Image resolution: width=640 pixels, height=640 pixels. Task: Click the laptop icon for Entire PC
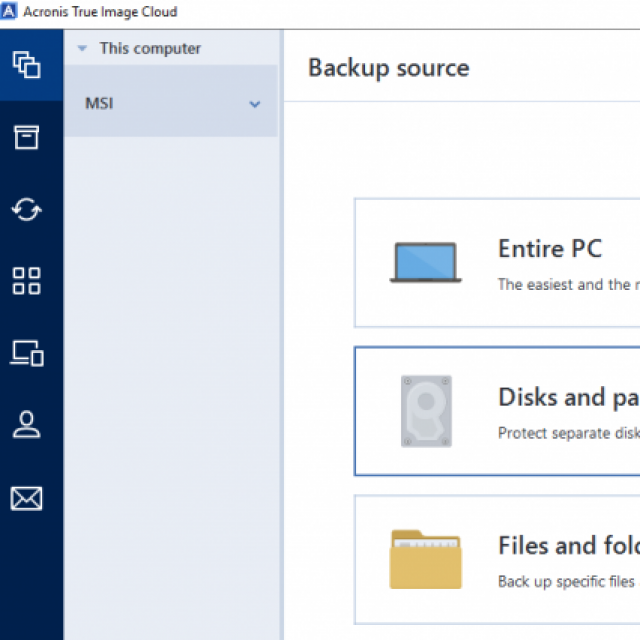click(x=425, y=262)
